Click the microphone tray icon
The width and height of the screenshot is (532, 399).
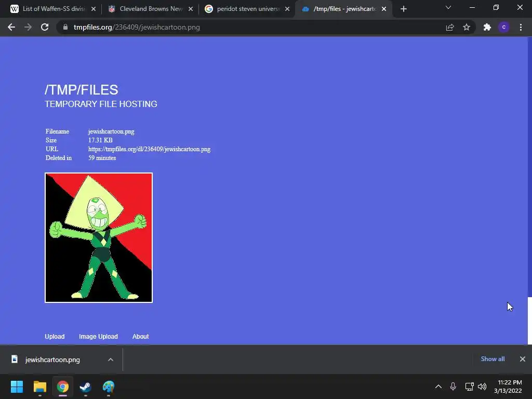tap(453, 387)
